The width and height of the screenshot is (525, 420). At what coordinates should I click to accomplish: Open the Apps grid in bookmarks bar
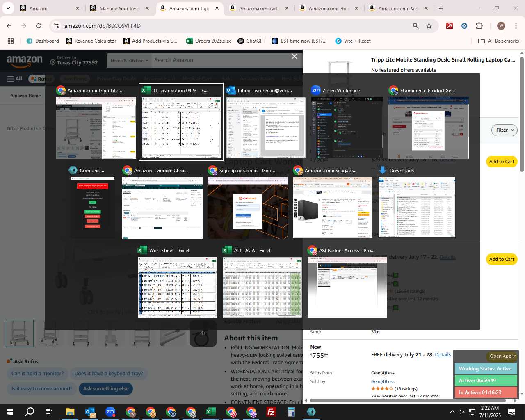pos(11,41)
